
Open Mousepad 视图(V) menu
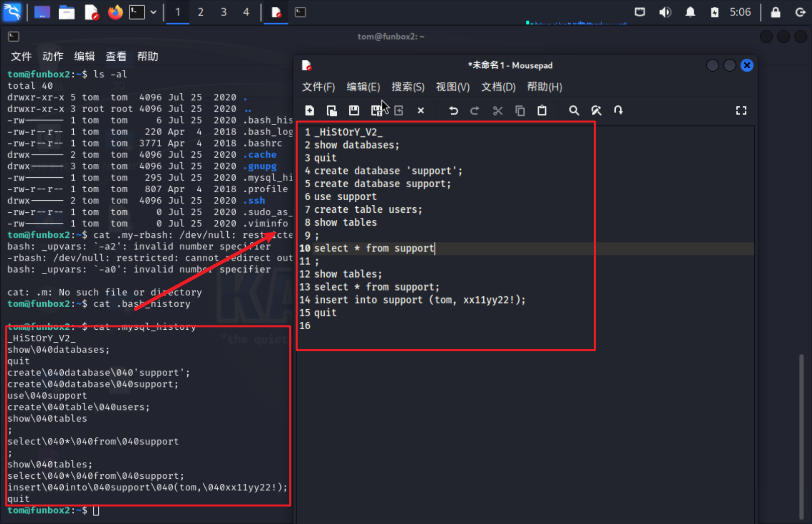click(x=453, y=87)
